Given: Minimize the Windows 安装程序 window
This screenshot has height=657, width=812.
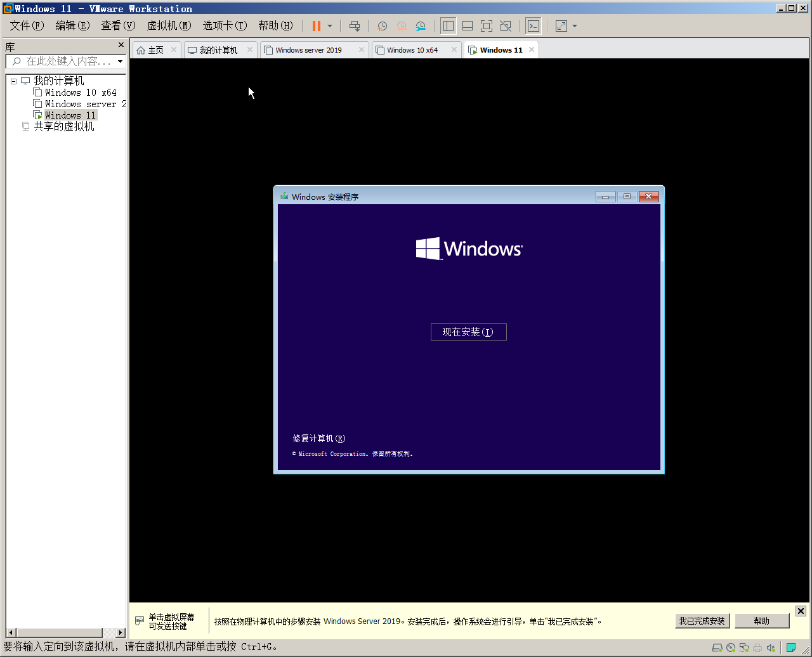Looking at the screenshot, I should point(605,197).
